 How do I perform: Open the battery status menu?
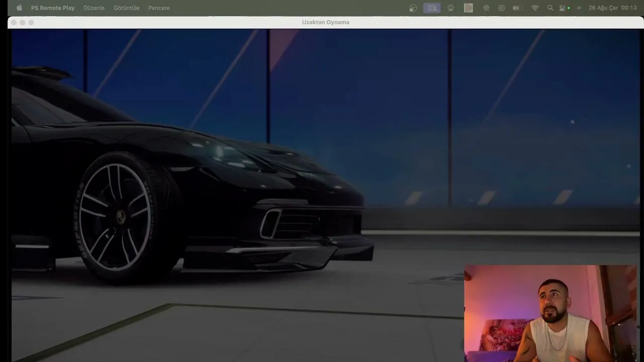(517, 8)
